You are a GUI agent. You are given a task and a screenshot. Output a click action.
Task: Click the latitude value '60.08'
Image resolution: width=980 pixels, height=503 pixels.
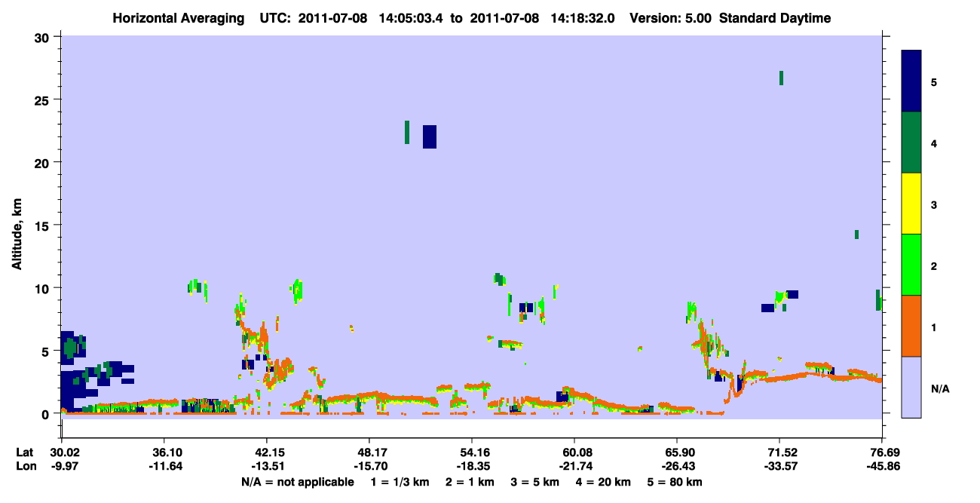pyautogui.click(x=574, y=452)
